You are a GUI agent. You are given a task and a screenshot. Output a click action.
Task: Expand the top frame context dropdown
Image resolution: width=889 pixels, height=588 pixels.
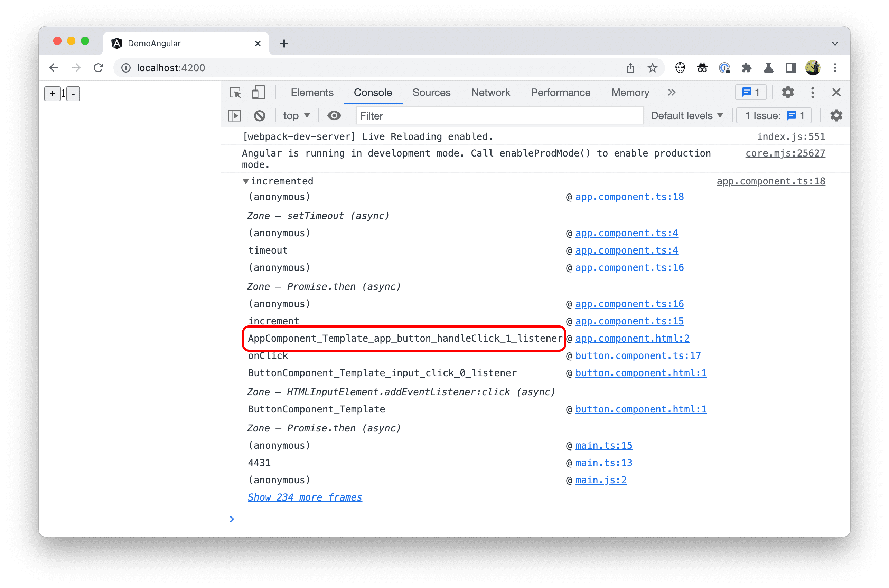(295, 116)
